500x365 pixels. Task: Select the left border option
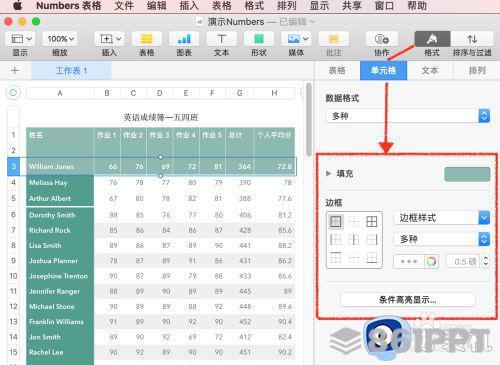(336, 239)
